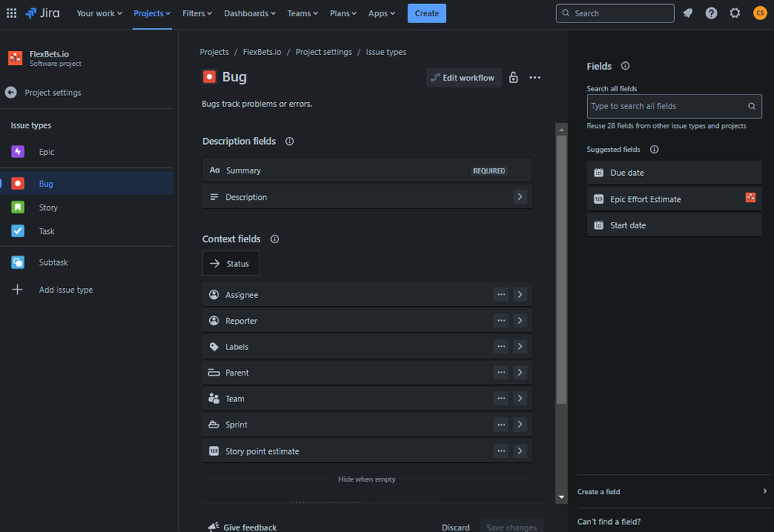This screenshot has width=774, height=532.
Task: Expand the Sprint field chevron
Action: tap(520, 424)
